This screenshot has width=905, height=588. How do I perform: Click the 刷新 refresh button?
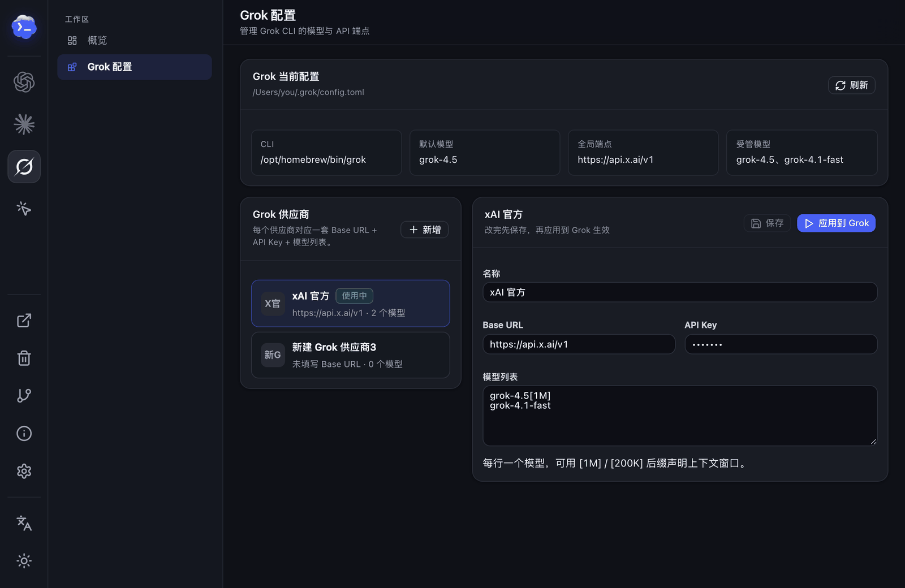click(852, 85)
